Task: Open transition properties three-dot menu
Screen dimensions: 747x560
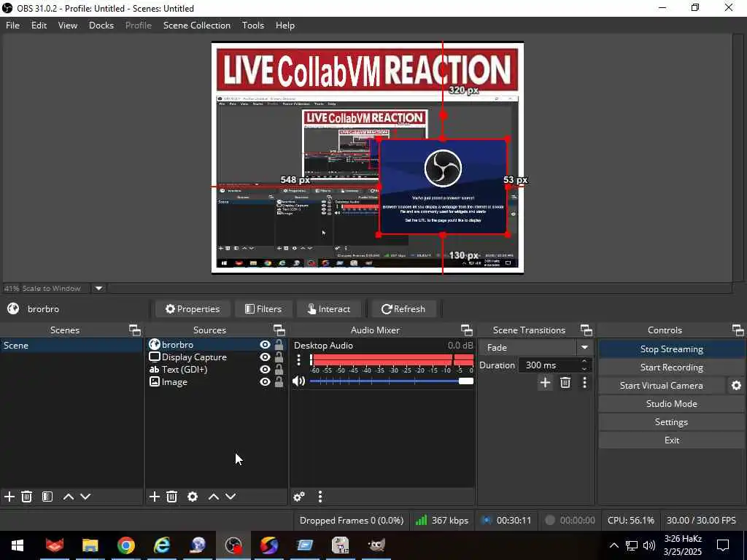Action: coord(584,382)
